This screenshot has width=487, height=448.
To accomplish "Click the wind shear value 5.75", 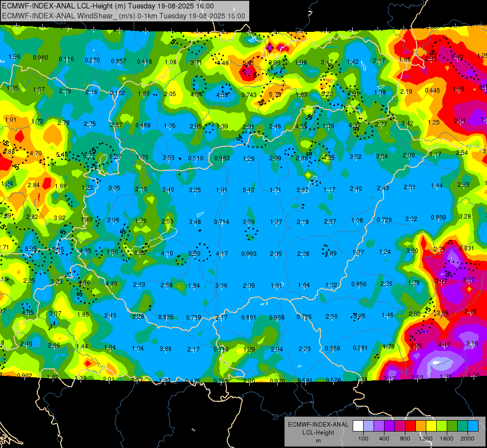I will click(275, 95).
